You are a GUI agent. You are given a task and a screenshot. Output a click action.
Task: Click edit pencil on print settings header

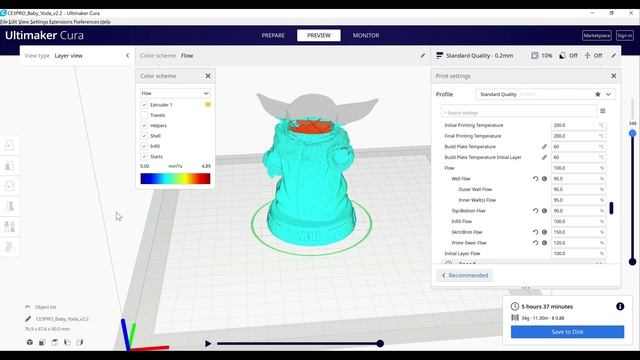pyautogui.click(x=613, y=56)
